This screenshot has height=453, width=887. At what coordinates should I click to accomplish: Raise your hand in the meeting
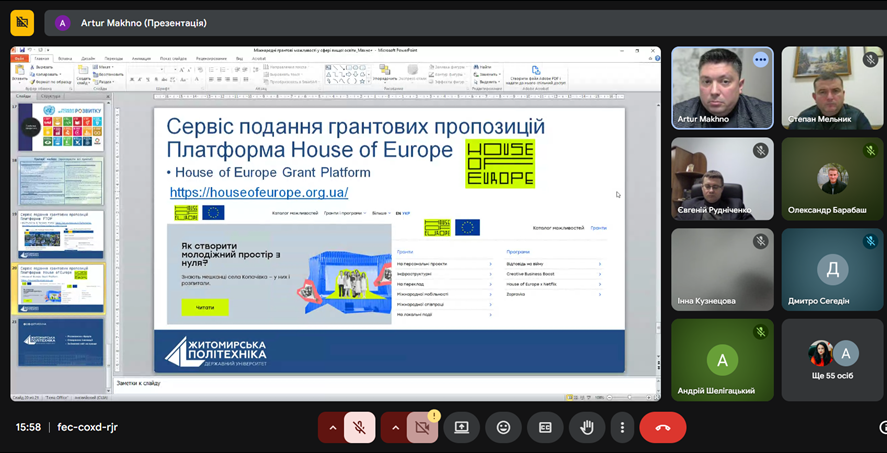[587, 427]
